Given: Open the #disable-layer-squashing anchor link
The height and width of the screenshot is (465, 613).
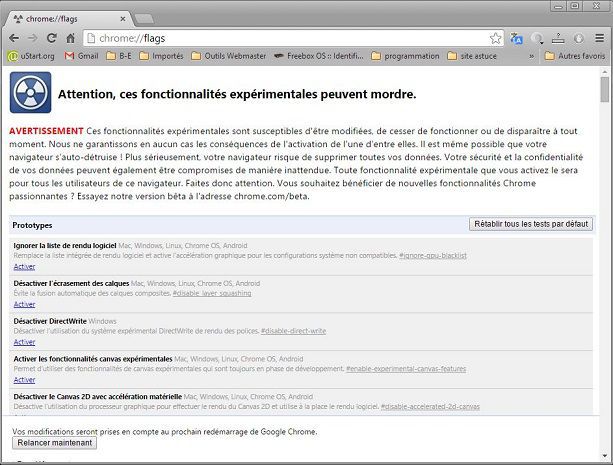Looking at the screenshot, I should coord(212,293).
